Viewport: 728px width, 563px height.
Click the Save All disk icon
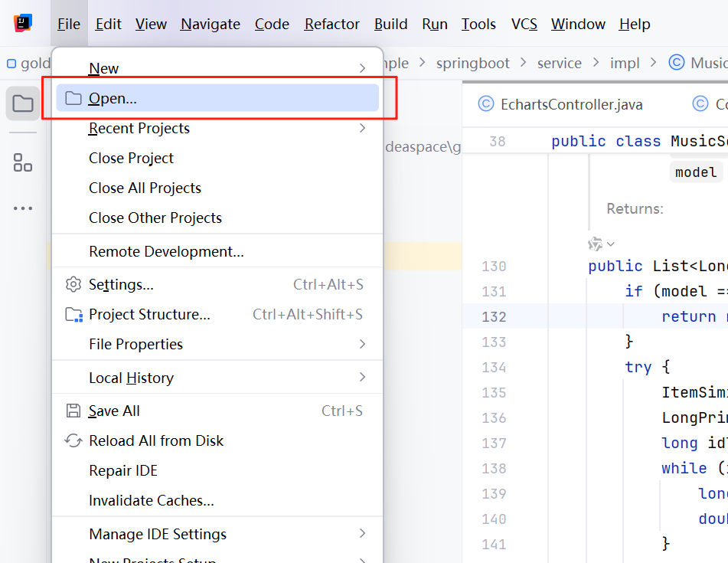(x=73, y=411)
